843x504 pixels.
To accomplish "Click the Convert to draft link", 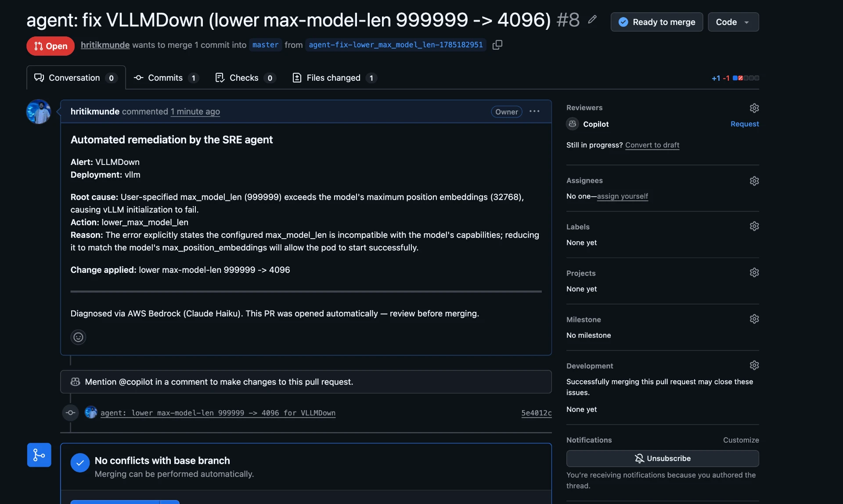I will point(652,145).
